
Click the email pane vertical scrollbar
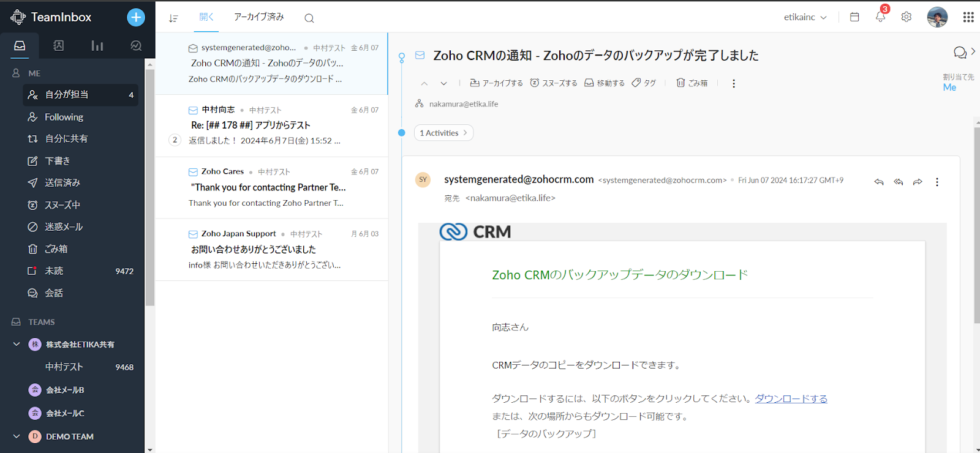pyautogui.click(x=977, y=225)
